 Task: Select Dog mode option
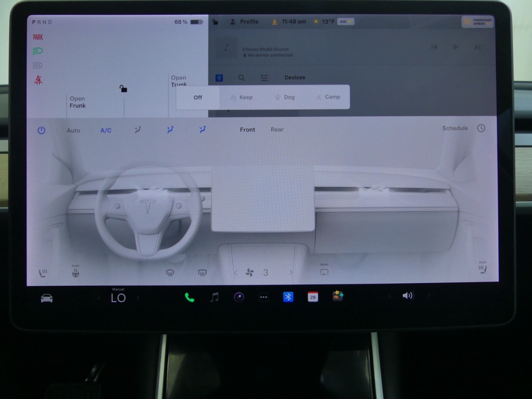click(285, 97)
